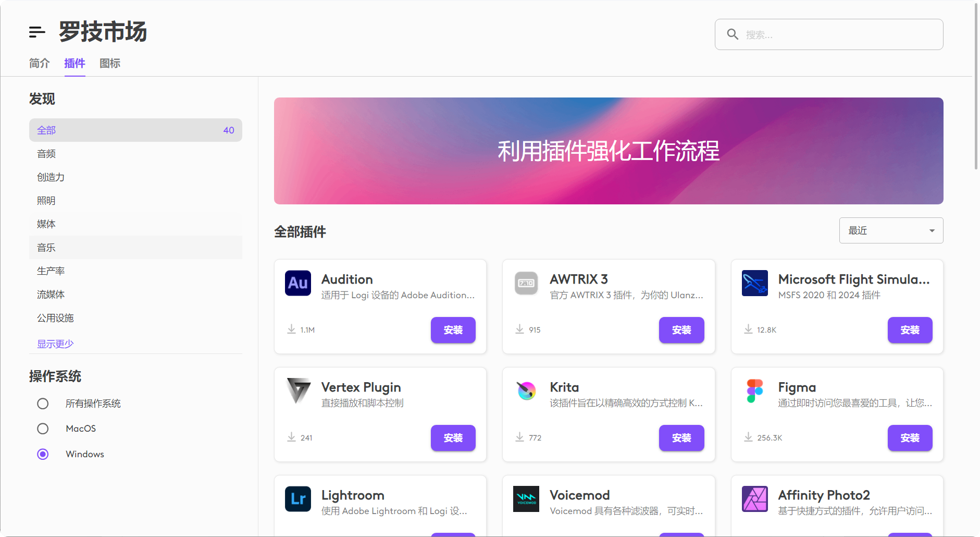Screen dimensions: 980x537
Task: Install the Figma plugin
Action: pyautogui.click(x=910, y=438)
